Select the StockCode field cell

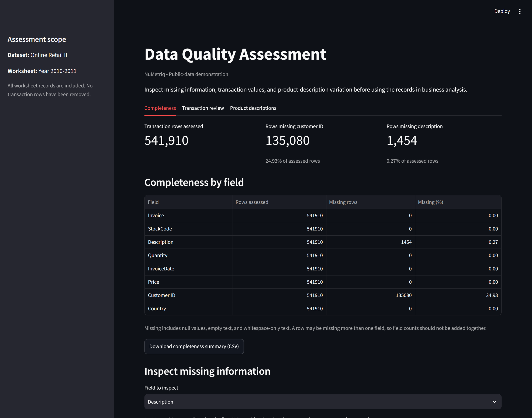coord(188,229)
